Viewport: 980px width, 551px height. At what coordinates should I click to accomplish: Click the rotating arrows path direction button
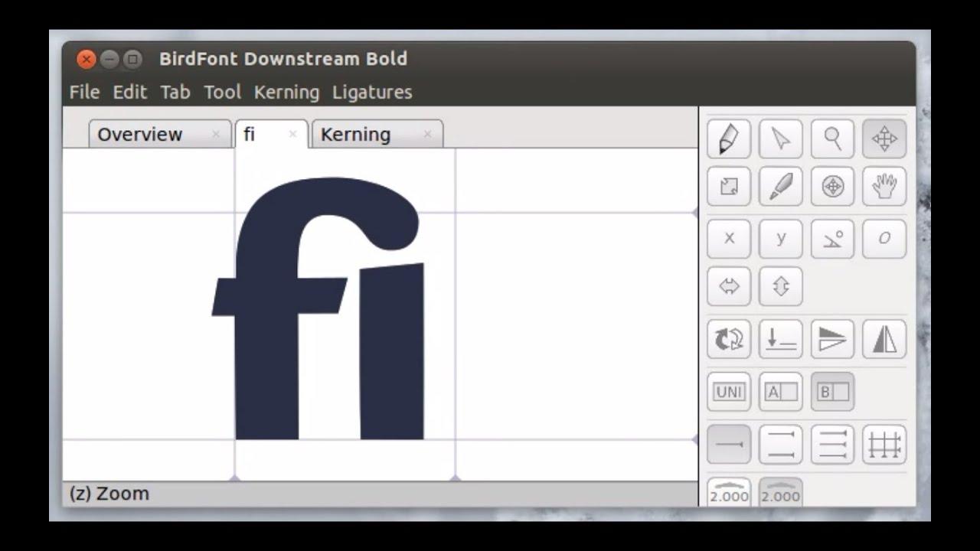click(729, 339)
